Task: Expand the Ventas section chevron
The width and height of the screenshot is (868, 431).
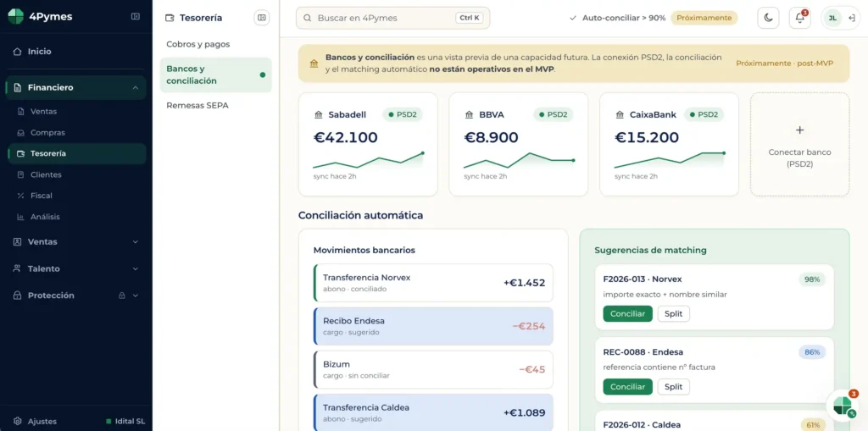Action: point(136,242)
